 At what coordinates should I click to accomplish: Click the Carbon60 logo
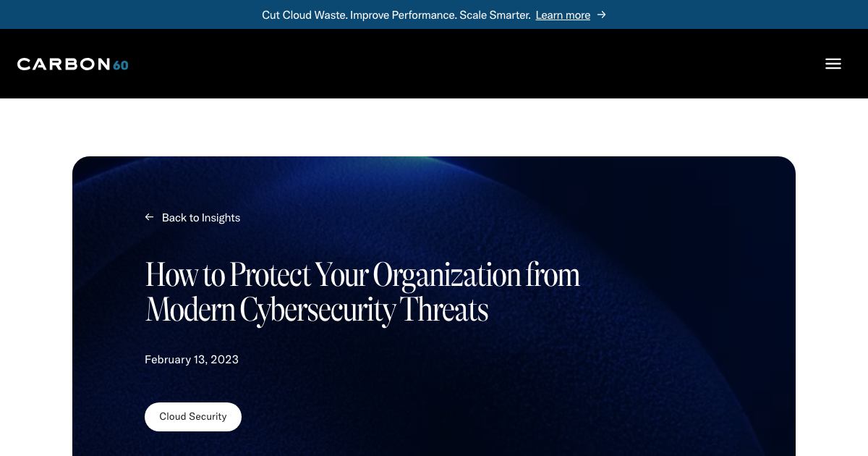(72, 64)
